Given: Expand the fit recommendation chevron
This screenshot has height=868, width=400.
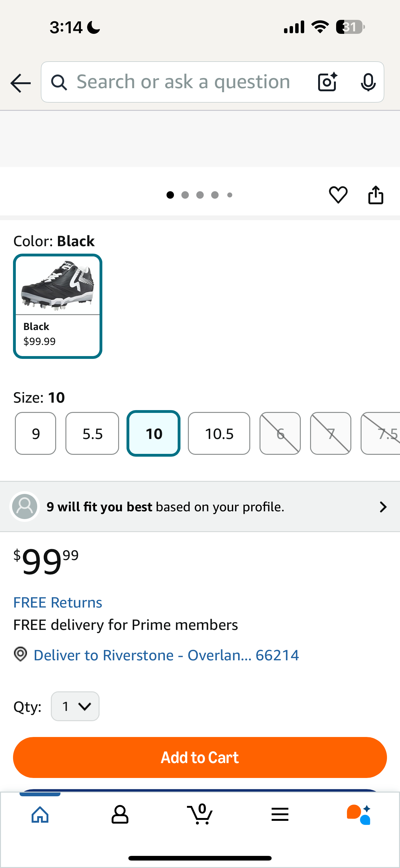Looking at the screenshot, I should [383, 507].
